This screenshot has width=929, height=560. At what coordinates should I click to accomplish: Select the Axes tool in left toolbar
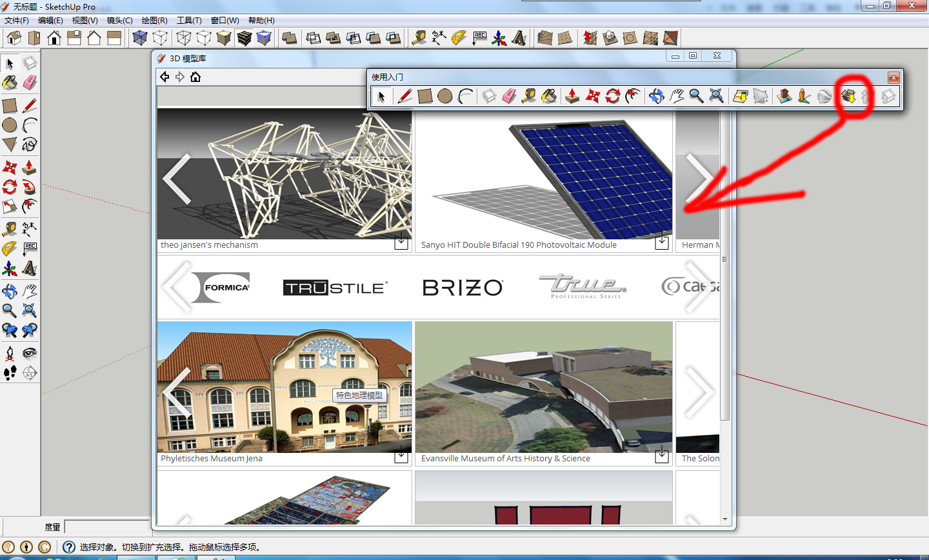pos(10,268)
